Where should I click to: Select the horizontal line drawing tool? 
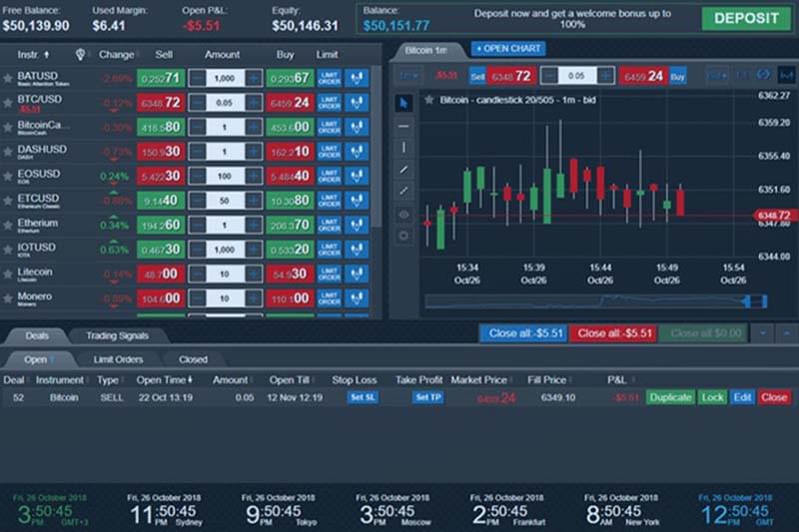point(403,126)
